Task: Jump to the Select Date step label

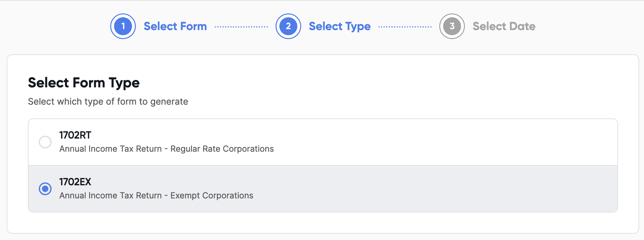Action: [x=504, y=26]
